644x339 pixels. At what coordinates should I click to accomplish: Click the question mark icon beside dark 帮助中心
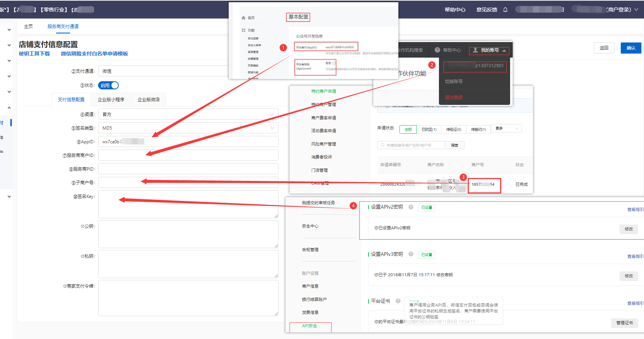tap(437, 50)
